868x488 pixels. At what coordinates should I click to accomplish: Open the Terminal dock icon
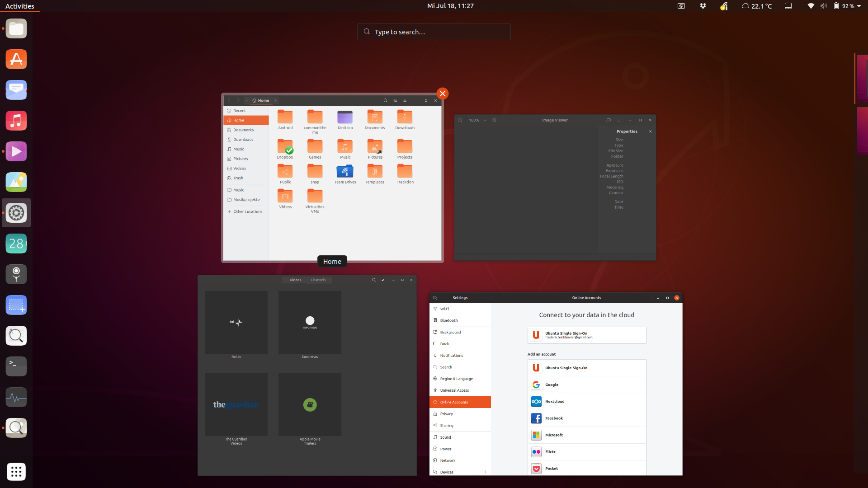click(x=16, y=366)
